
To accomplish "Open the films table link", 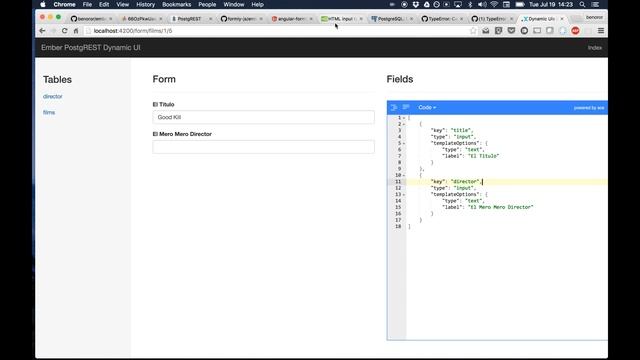I will (49, 112).
